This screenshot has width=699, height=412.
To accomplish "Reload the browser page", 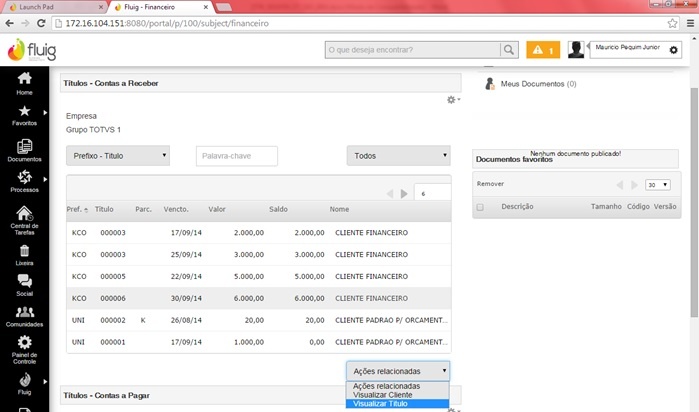I will pyautogui.click(x=41, y=23).
